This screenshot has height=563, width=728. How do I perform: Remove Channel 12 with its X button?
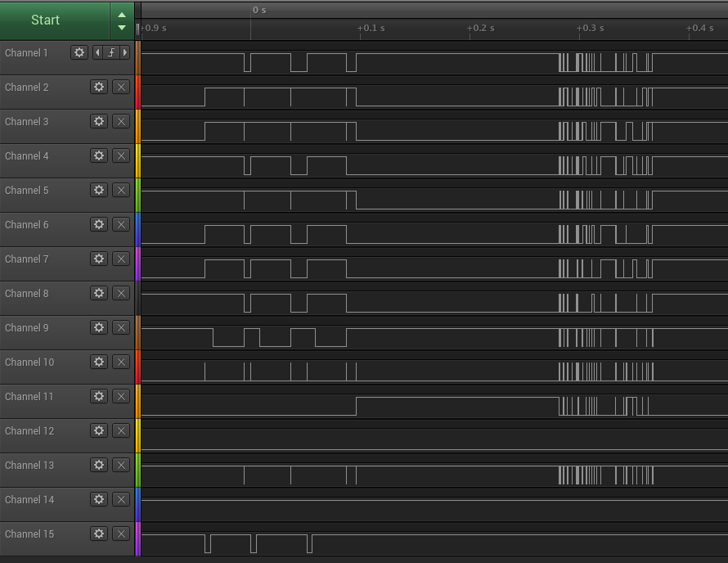(x=121, y=430)
